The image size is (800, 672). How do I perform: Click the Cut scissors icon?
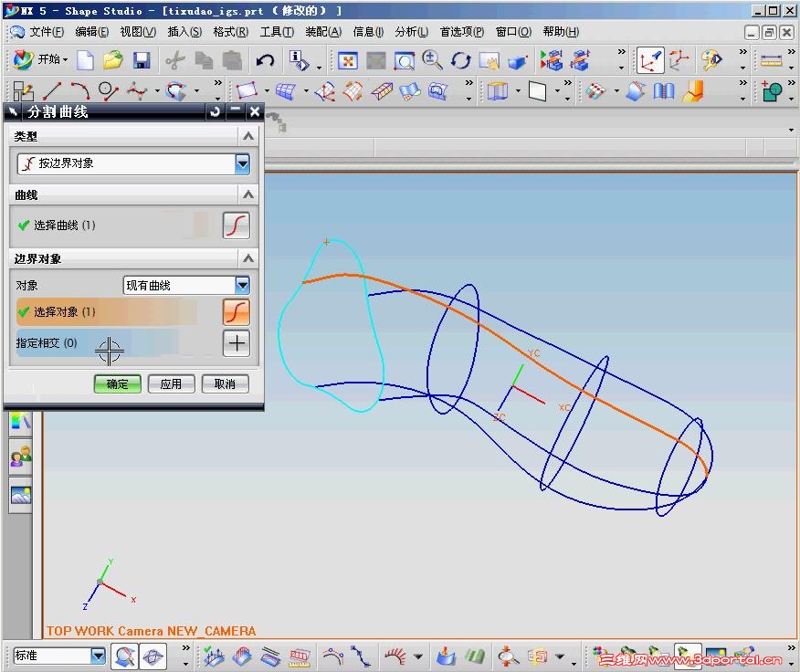click(175, 61)
